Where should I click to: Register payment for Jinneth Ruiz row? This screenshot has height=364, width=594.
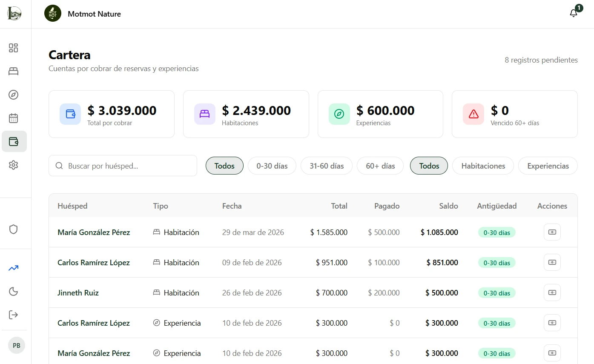pyautogui.click(x=552, y=292)
